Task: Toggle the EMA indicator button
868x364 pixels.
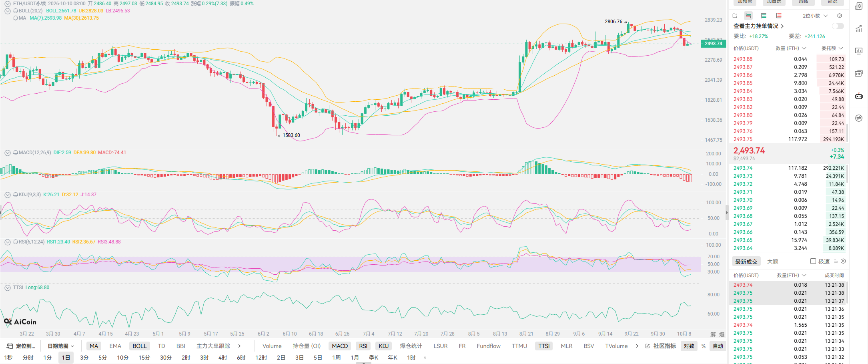Action: (115, 346)
